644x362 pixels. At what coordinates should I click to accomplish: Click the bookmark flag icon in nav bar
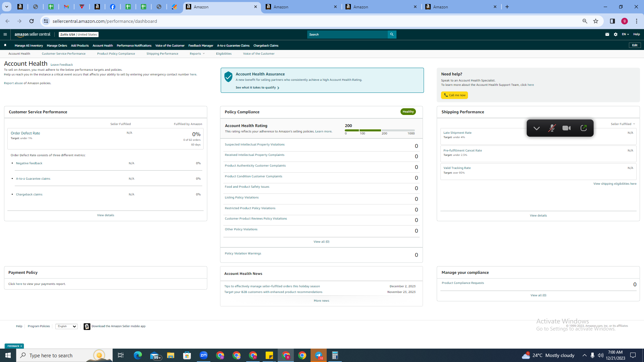tap(5, 45)
